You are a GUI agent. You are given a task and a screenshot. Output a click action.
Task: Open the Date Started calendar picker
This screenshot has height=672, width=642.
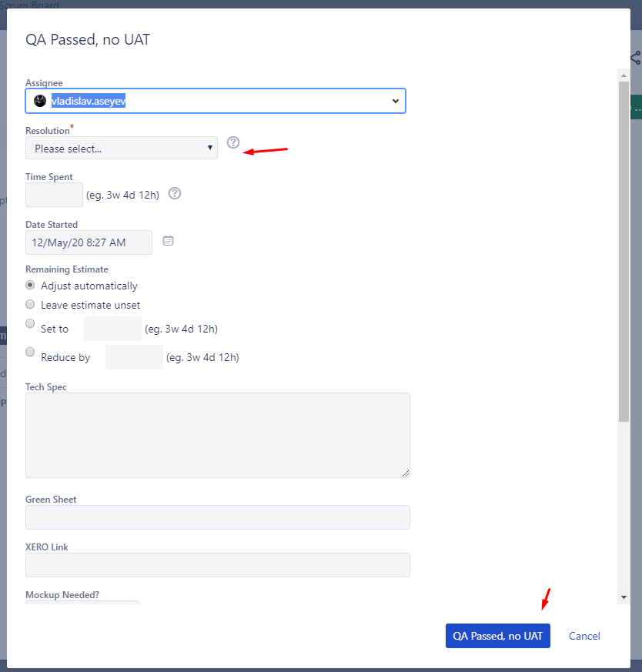[168, 241]
